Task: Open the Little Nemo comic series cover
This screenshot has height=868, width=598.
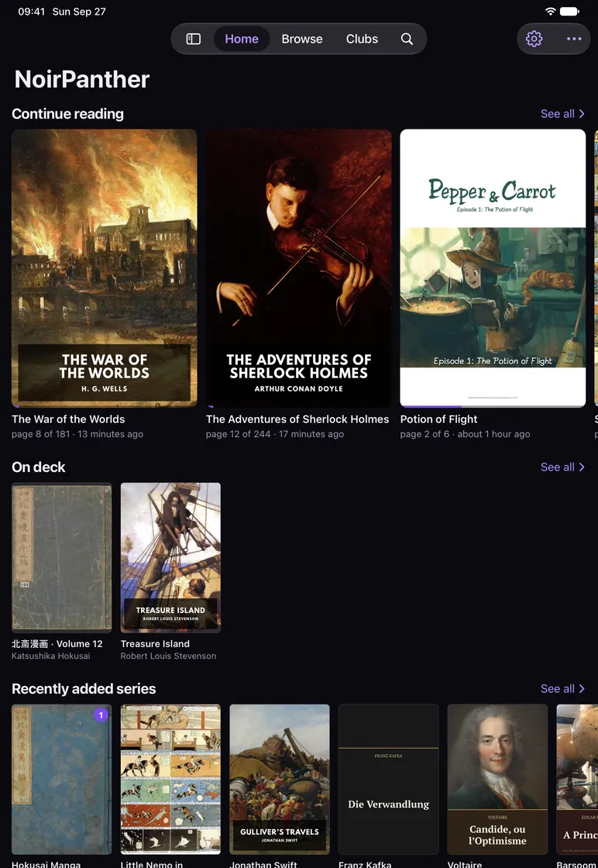Action: pos(170,780)
